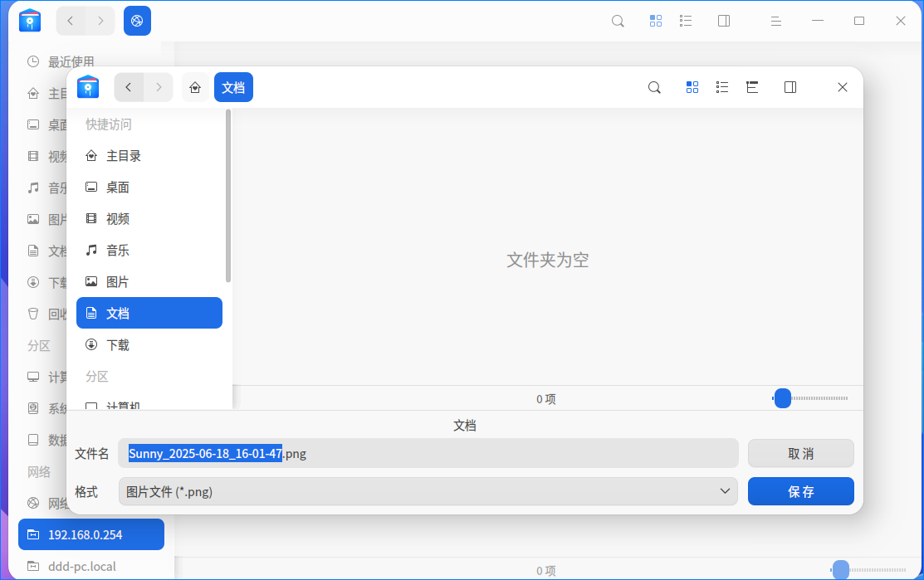Click the 文件名 input field
Screen dimensions: 924x580
tap(428, 453)
